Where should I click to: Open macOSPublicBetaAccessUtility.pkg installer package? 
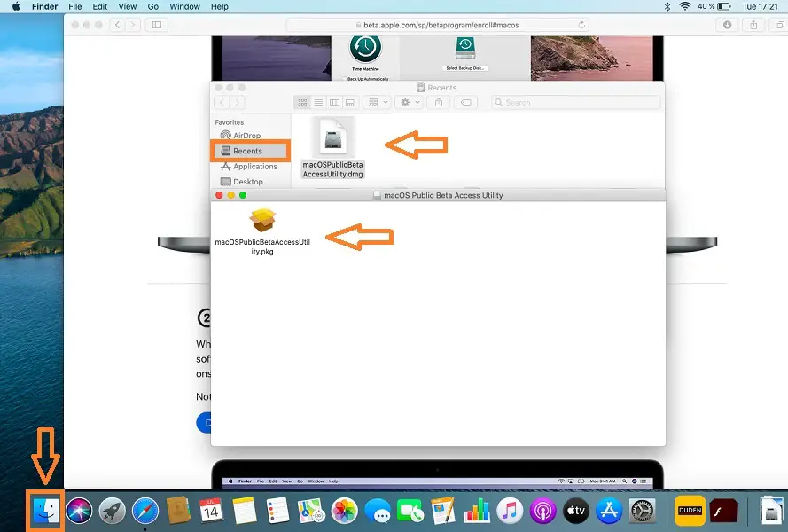tap(261, 222)
